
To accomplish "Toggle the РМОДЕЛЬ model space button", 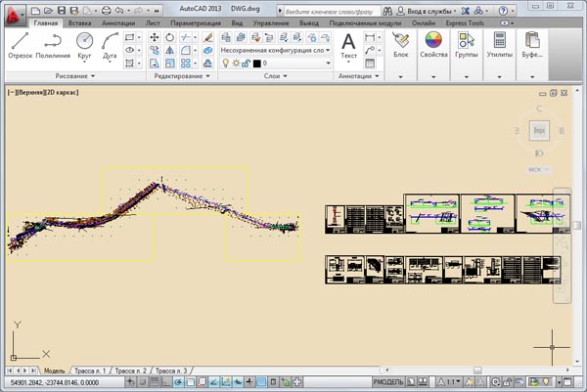I will pyautogui.click(x=390, y=381).
